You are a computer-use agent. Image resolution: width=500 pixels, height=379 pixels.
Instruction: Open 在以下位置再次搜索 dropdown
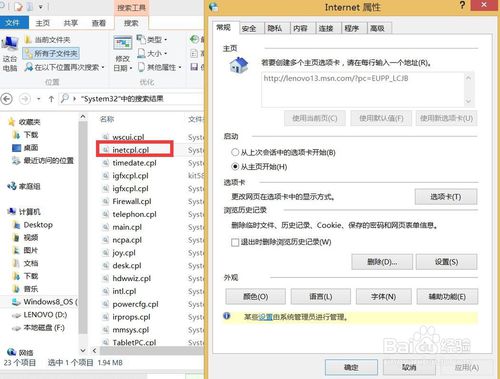tap(65, 67)
